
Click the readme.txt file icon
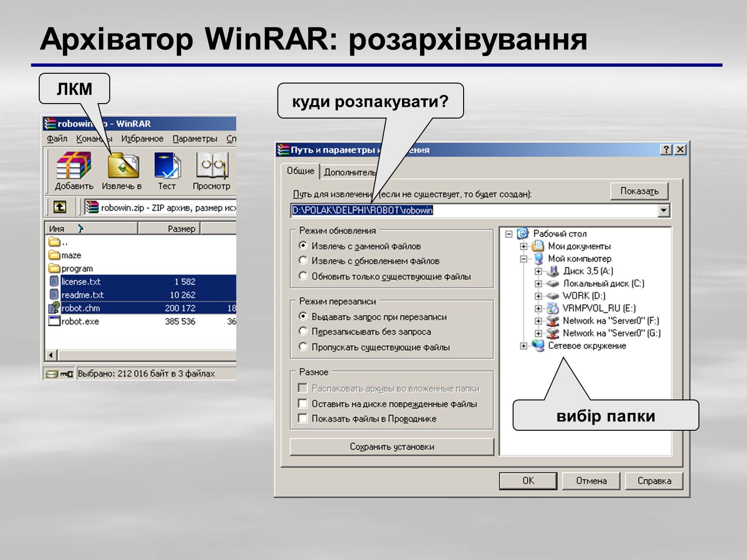point(54,294)
